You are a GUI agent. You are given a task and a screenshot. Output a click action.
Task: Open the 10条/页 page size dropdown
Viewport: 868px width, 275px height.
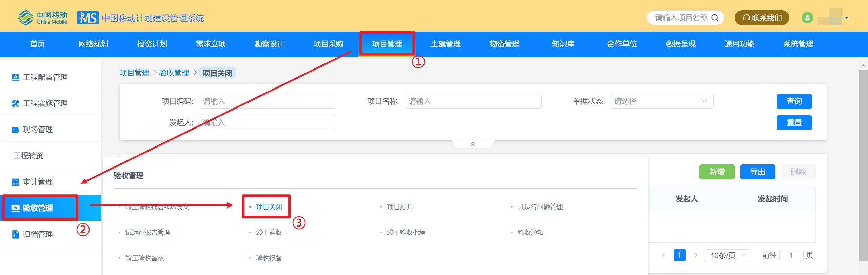[x=728, y=255]
